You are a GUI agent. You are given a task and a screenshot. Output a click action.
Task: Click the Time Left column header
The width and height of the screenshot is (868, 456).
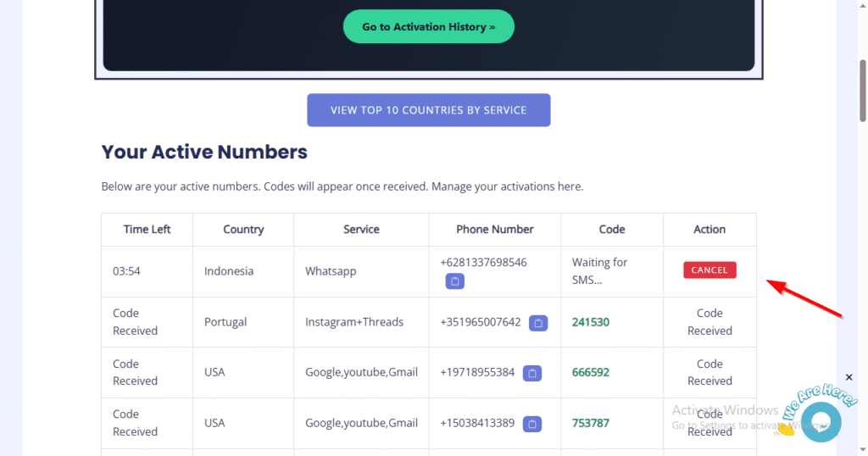pyautogui.click(x=147, y=229)
